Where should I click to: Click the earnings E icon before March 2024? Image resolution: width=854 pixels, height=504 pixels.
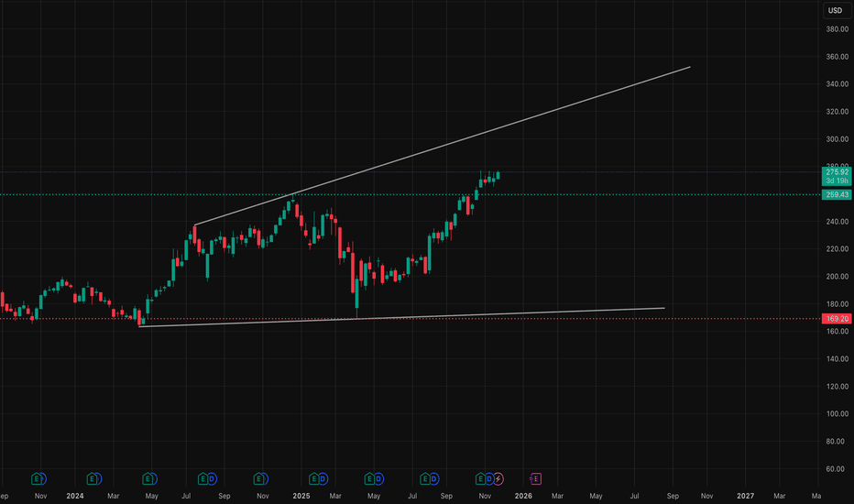(x=93, y=478)
